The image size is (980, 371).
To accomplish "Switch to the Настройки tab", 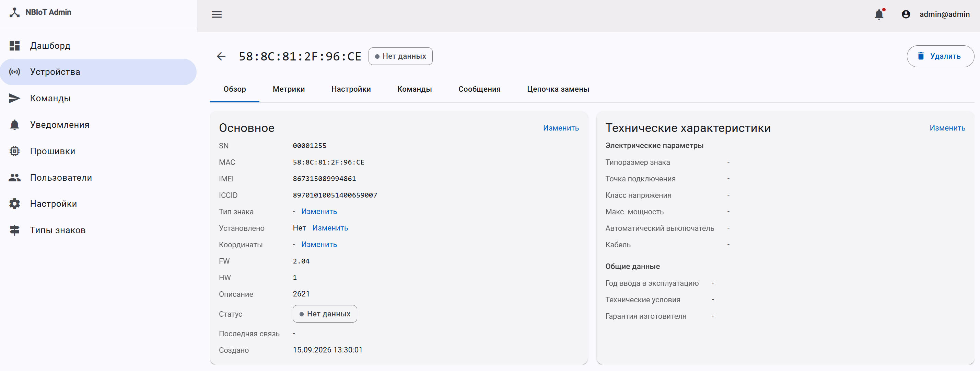I will click(x=351, y=89).
